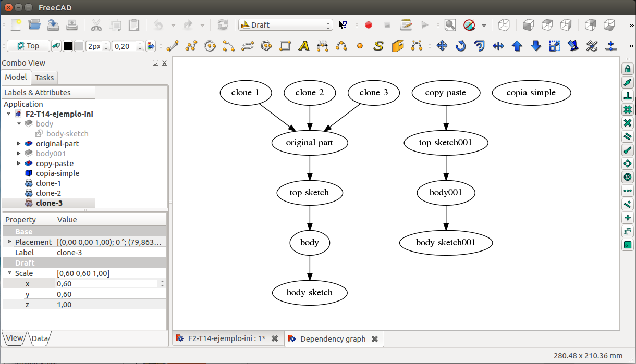Activate the Move tool in Draft toolbar
This screenshot has height=364, width=636.
coord(442,46)
